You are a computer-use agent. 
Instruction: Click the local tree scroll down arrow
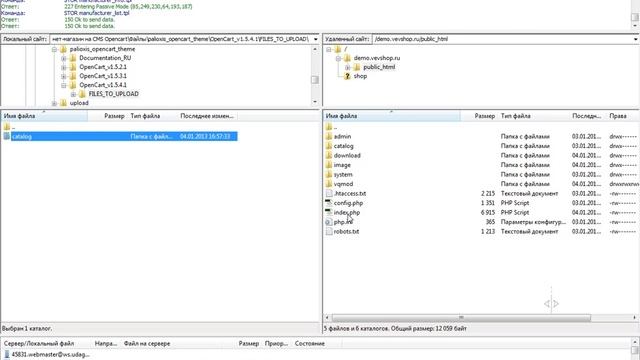315,102
